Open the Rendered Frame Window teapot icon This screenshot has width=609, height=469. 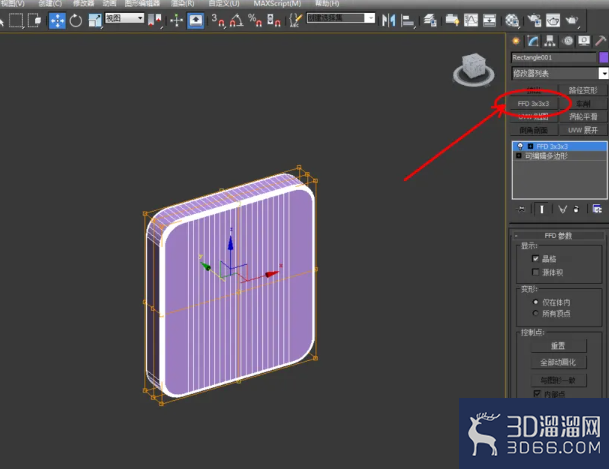coord(553,20)
